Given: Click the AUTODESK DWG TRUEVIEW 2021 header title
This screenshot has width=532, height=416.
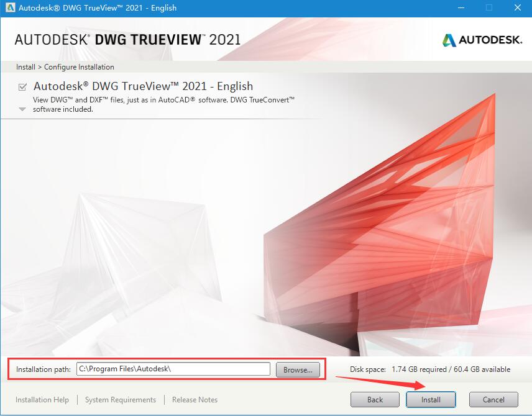Looking at the screenshot, I should tap(127, 40).
